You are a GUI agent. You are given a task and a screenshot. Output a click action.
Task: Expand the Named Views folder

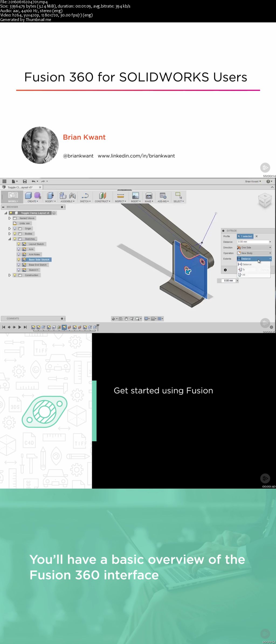(10, 218)
